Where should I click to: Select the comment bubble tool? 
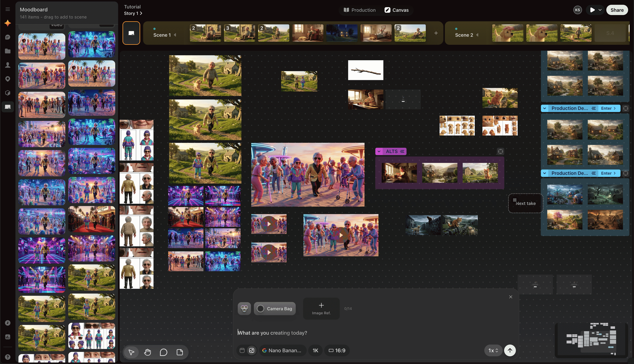[x=163, y=352]
